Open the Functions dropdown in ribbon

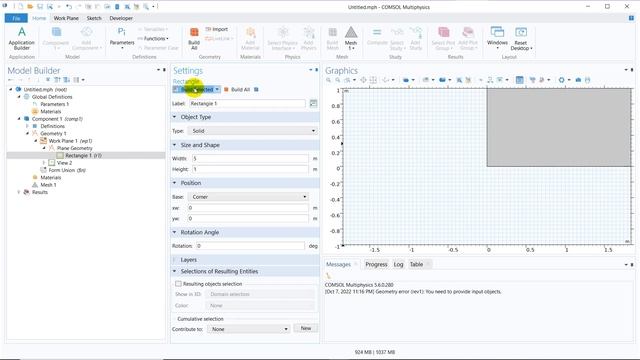click(x=153, y=38)
